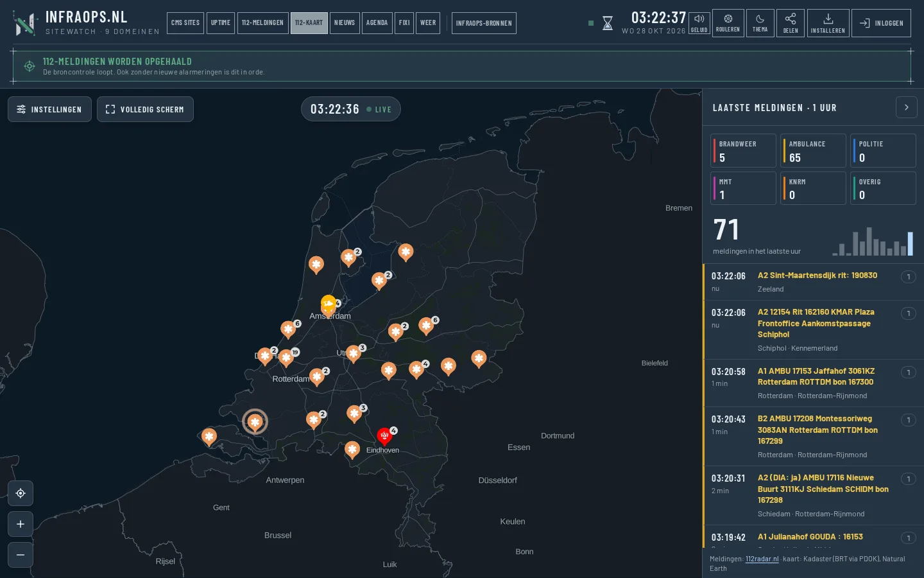Filter by KNRM category card
924x578 pixels.
click(813, 188)
